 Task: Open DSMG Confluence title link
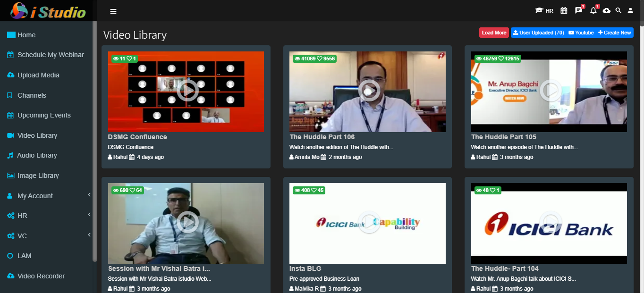point(137,137)
